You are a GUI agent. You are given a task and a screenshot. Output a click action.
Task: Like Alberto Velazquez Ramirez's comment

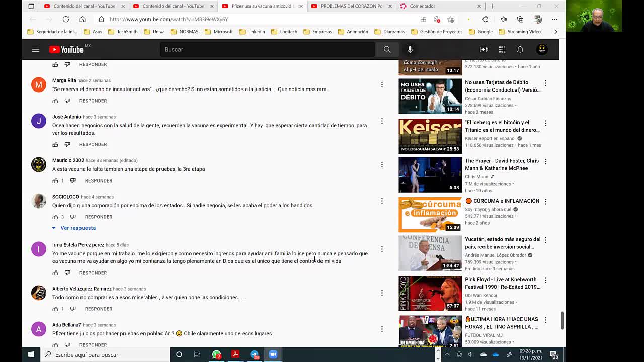tap(55, 309)
